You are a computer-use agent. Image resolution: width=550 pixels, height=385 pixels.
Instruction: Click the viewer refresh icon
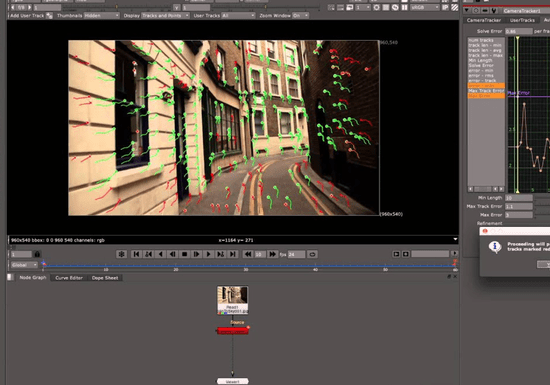coord(395,7)
